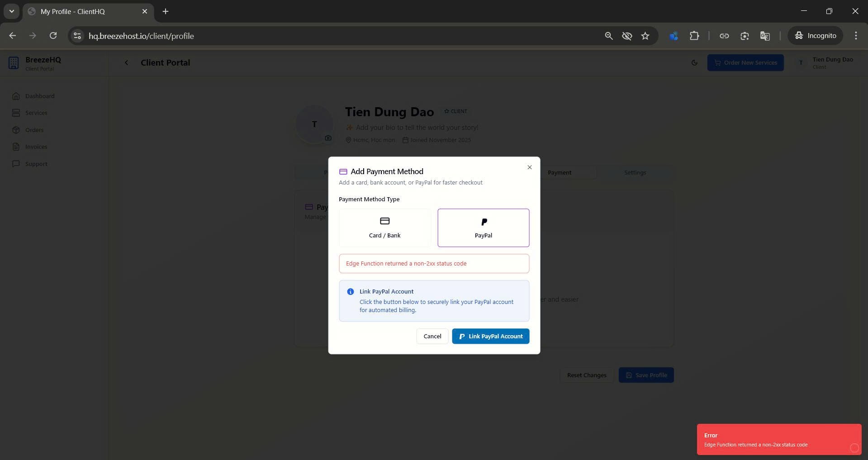Select PayPal payment method type
The width and height of the screenshot is (868, 460).
coord(483,228)
